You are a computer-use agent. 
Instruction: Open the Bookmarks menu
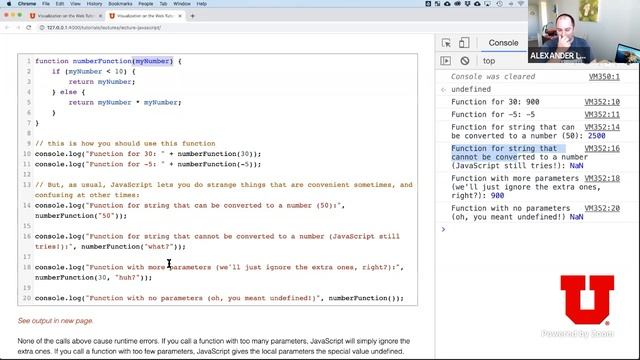(120, 4)
